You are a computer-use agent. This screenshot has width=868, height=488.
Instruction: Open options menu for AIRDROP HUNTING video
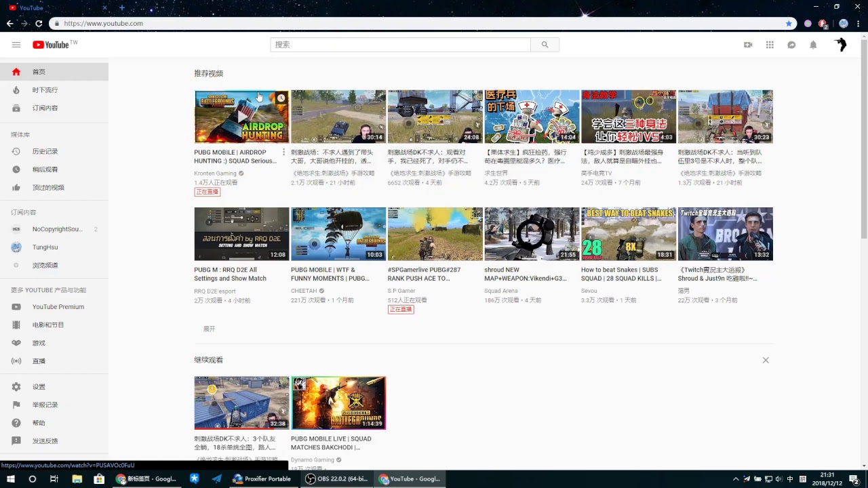[x=283, y=152]
